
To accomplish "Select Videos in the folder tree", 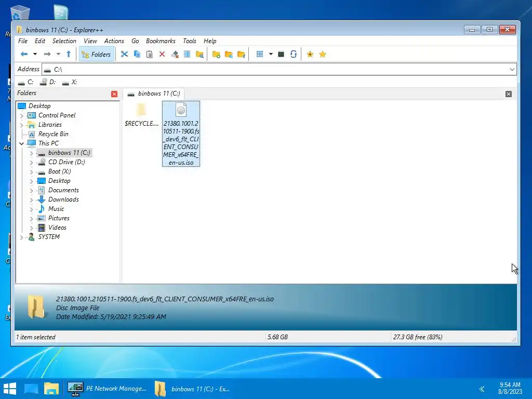I will coord(57,228).
